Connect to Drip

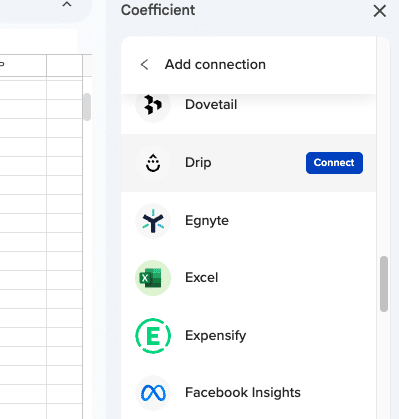(x=334, y=163)
